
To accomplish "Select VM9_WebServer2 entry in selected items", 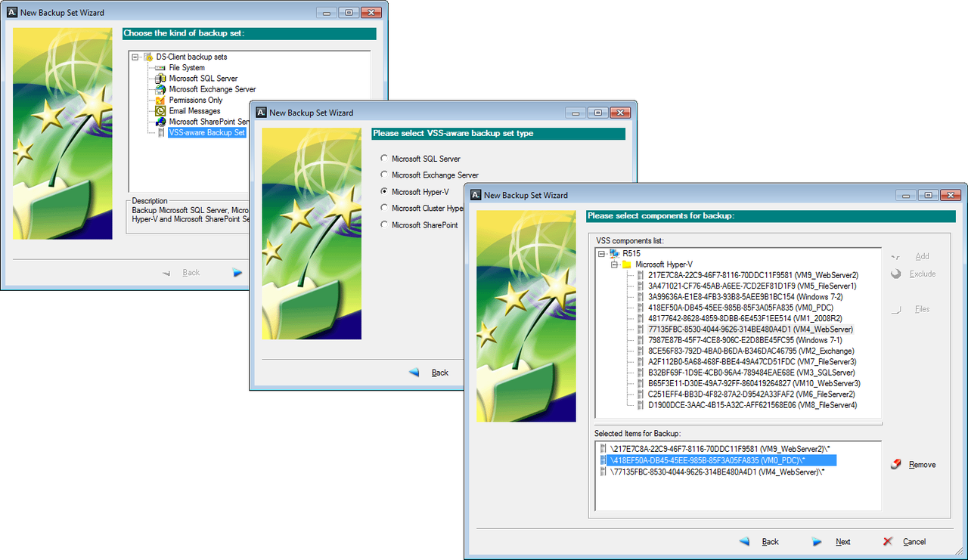I will click(721, 449).
